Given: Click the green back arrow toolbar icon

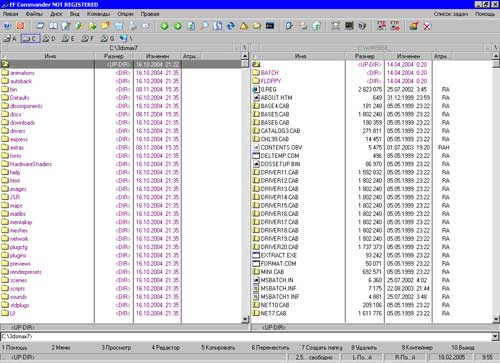Looking at the screenshot, I should coord(164,26).
